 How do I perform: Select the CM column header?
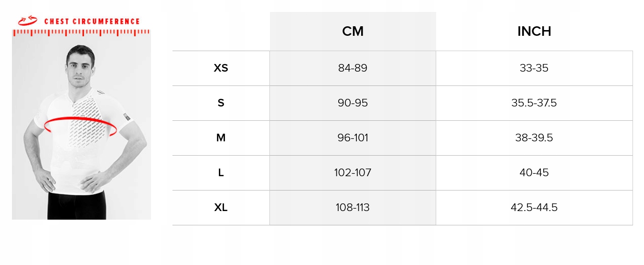pyautogui.click(x=353, y=32)
